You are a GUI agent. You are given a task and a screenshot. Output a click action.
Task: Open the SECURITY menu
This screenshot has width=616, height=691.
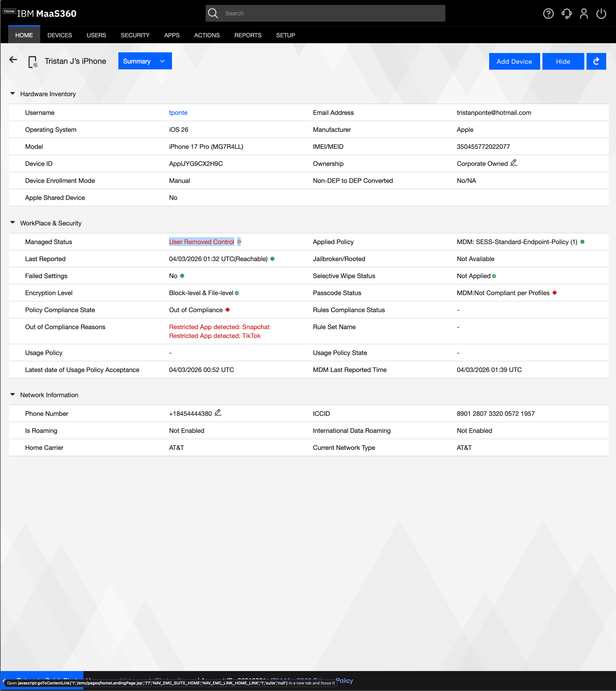click(135, 35)
